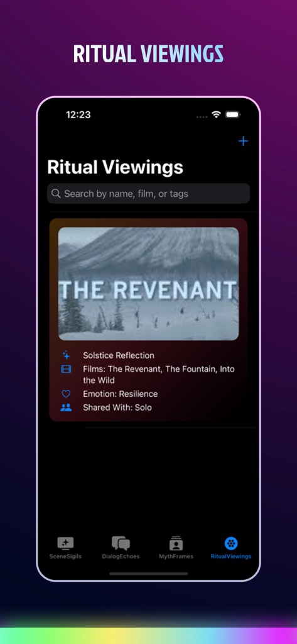This screenshot has height=644, width=297.
Task: Switch to the SceneSigils tab
Action: (65, 548)
